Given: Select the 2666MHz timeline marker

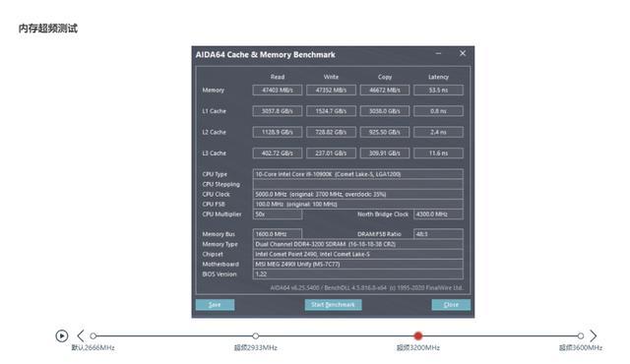Looking at the screenshot, I should click(x=94, y=335).
